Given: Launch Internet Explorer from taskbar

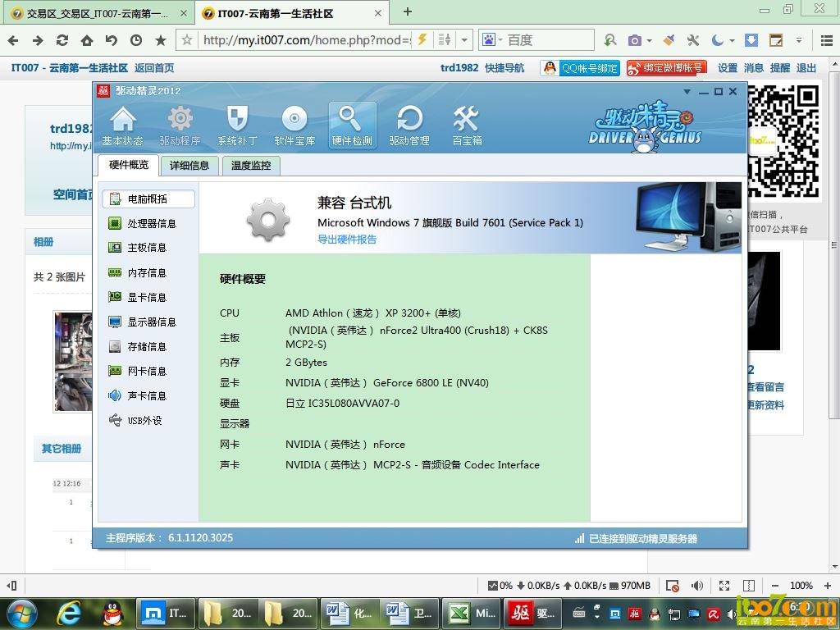Looking at the screenshot, I should click(69, 614).
